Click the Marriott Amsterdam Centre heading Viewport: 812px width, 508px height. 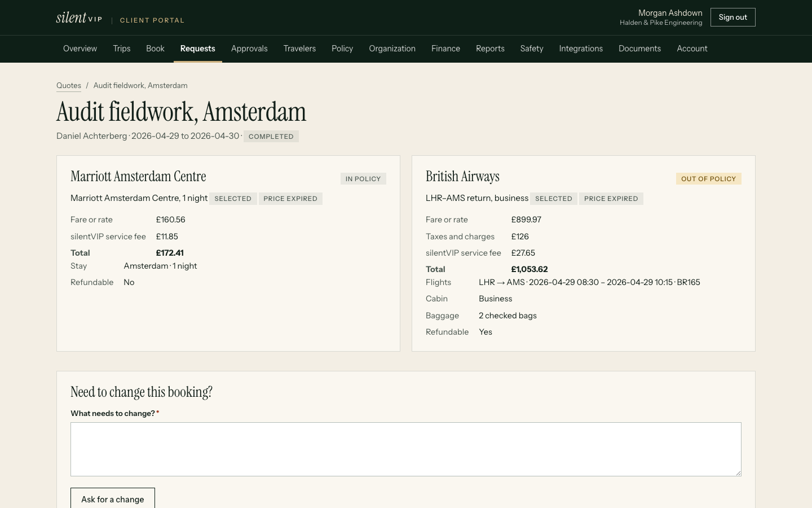[138, 176]
